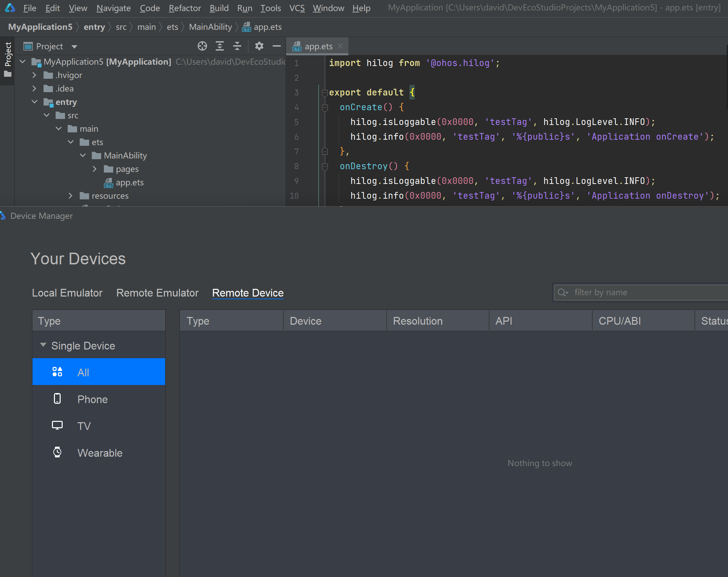Select app.ets in the project tree
Image resolution: width=728 pixels, height=577 pixels.
[130, 182]
